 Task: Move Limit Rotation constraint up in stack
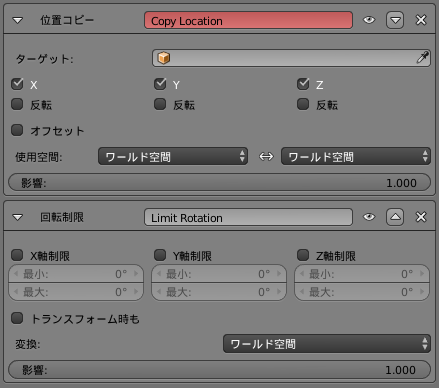click(395, 217)
